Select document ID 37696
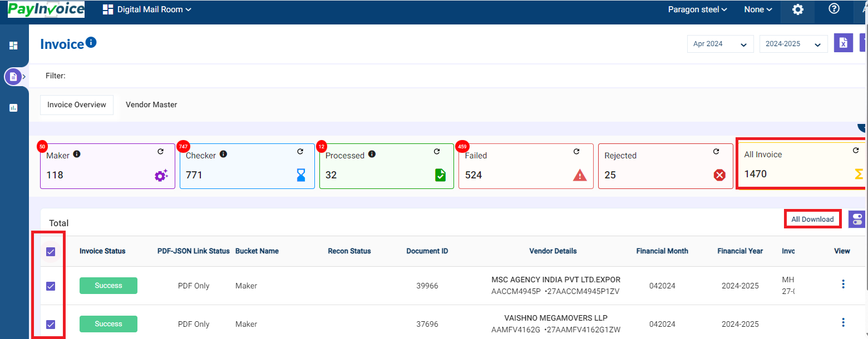868x339 pixels. [x=427, y=324]
